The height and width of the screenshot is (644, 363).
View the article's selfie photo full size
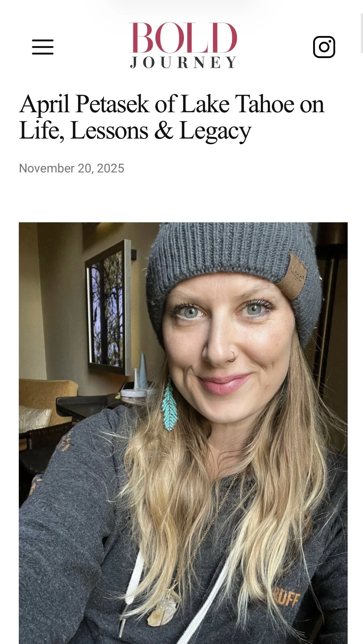[x=183, y=433]
